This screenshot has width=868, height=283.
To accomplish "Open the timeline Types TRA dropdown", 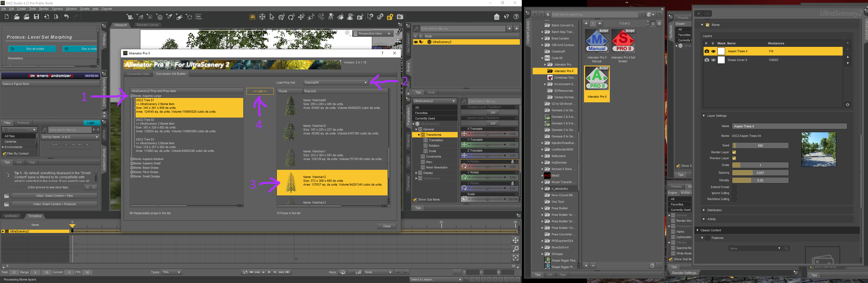I will (x=172, y=273).
